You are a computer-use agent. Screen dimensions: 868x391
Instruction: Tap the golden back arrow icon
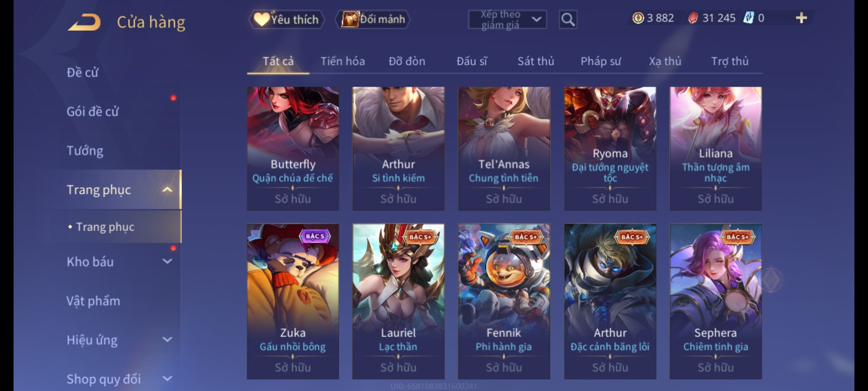[84, 22]
